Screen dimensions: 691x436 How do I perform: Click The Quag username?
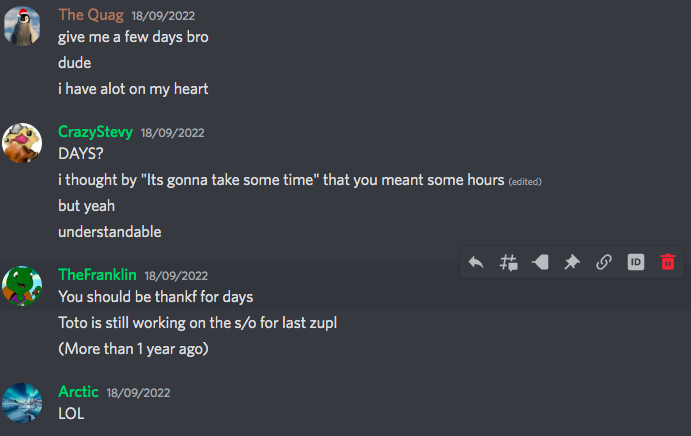91,15
